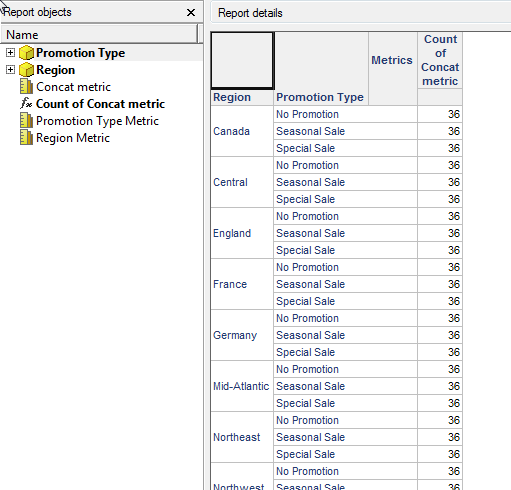Screen dimensions: 511x490
Task: Expand the Promotion Type tree node
Action: (x=10, y=53)
